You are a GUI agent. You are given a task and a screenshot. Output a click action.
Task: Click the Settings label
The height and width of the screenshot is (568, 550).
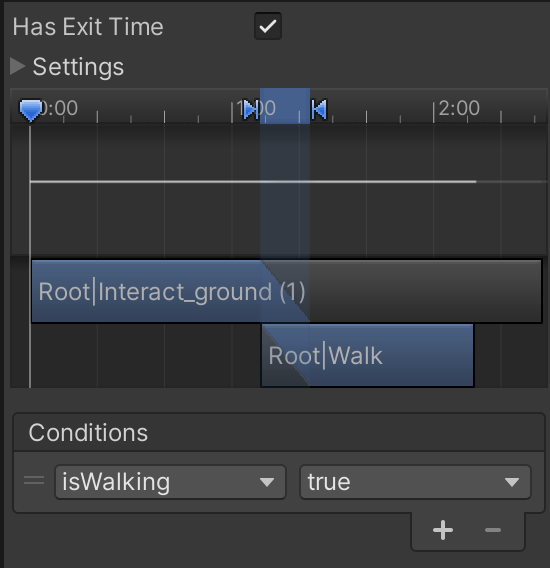point(78,67)
